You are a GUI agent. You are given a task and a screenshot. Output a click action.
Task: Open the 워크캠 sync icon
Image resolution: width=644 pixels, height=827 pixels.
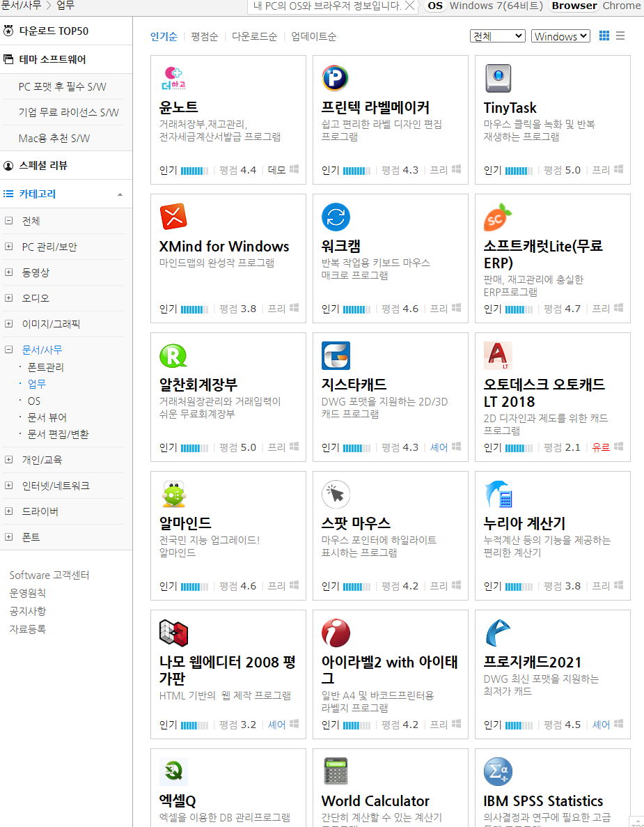335,217
